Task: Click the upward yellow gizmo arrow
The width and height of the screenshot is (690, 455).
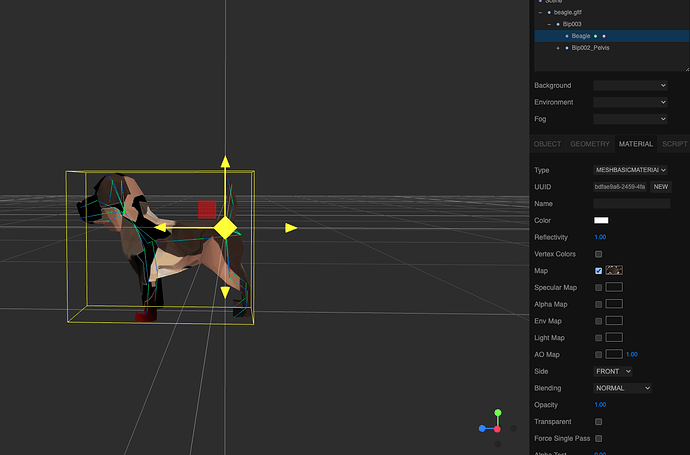Action: click(x=225, y=160)
